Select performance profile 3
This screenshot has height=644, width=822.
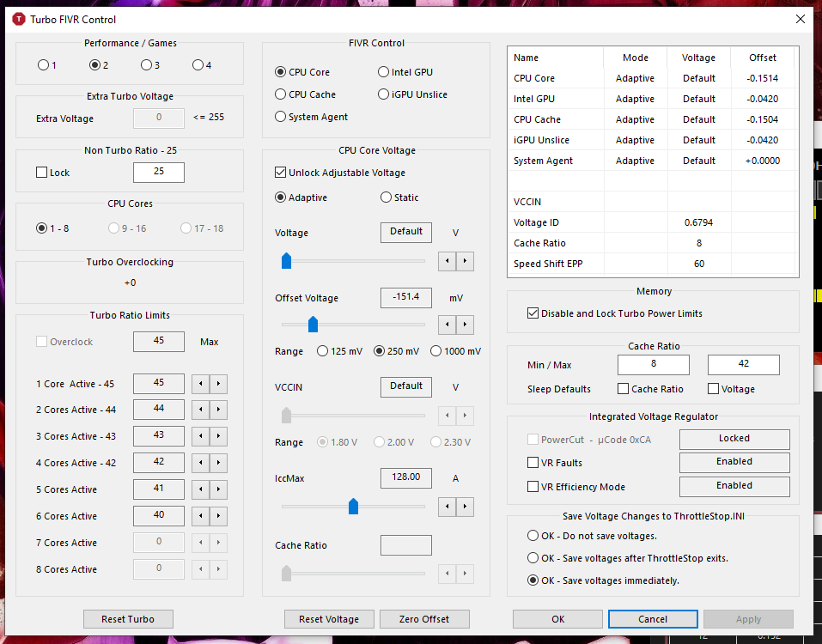point(146,65)
